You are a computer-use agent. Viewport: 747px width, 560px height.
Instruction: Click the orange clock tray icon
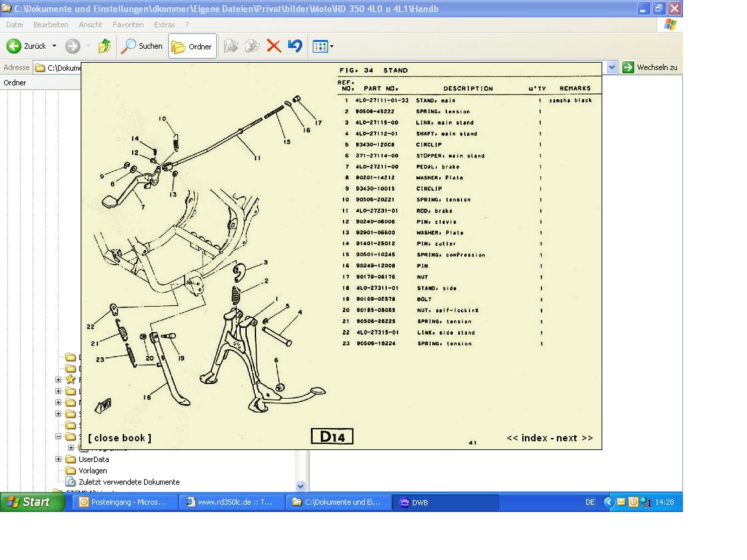[x=633, y=502]
